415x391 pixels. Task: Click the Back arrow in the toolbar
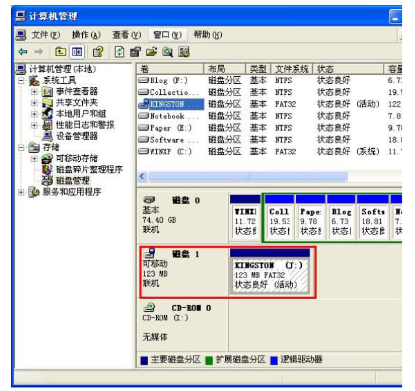point(23,52)
